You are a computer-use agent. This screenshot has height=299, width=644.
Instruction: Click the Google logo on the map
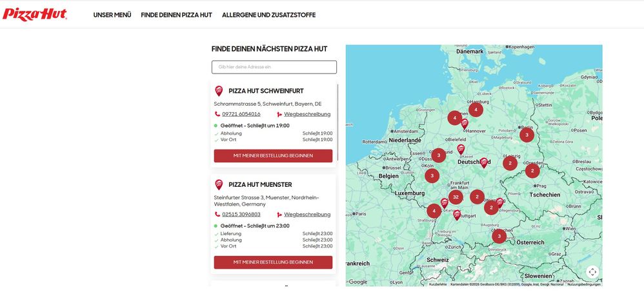(x=357, y=282)
